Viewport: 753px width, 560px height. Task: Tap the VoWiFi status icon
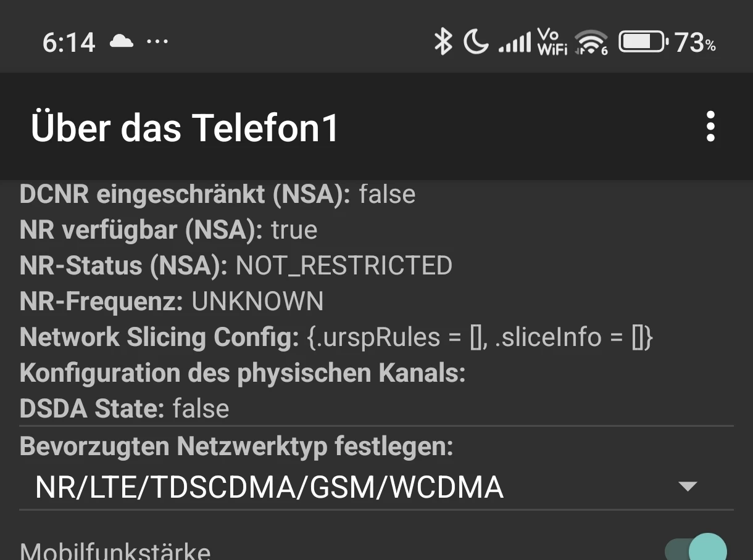coord(552,43)
